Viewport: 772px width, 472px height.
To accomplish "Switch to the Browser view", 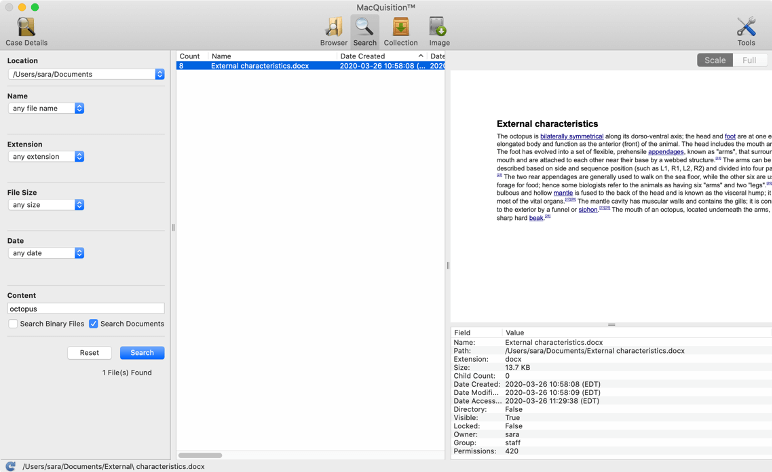I will [x=334, y=31].
